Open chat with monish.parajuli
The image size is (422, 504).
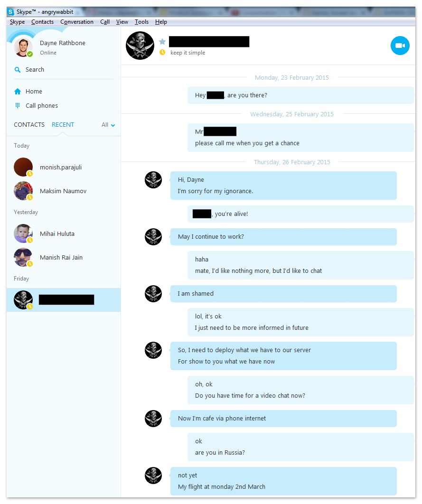tap(64, 167)
